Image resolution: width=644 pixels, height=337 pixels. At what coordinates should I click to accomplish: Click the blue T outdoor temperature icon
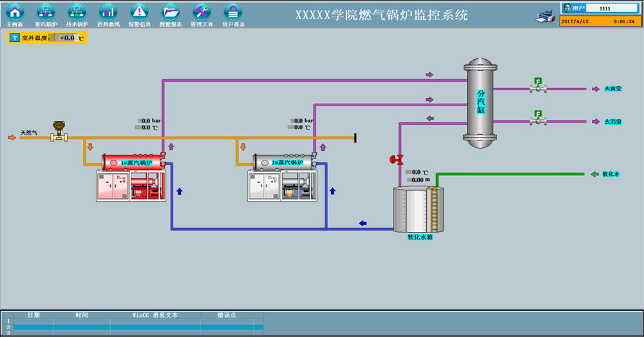(14, 38)
